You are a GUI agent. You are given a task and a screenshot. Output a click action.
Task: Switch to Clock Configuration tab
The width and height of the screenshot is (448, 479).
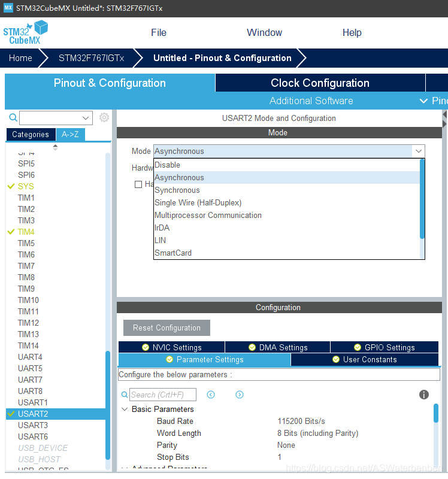click(320, 83)
